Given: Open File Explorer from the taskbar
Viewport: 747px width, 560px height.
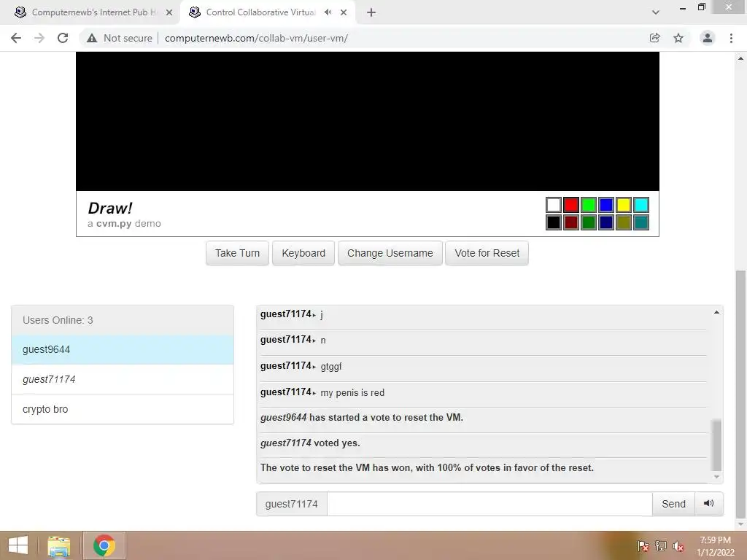Looking at the screenshot, I should pos(58,545).
